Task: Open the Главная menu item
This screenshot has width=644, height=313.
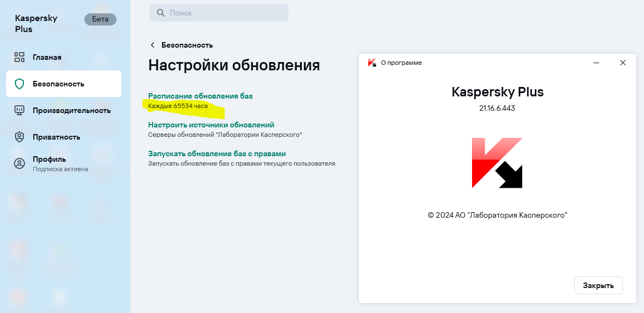Action: (x=64, y=57)
